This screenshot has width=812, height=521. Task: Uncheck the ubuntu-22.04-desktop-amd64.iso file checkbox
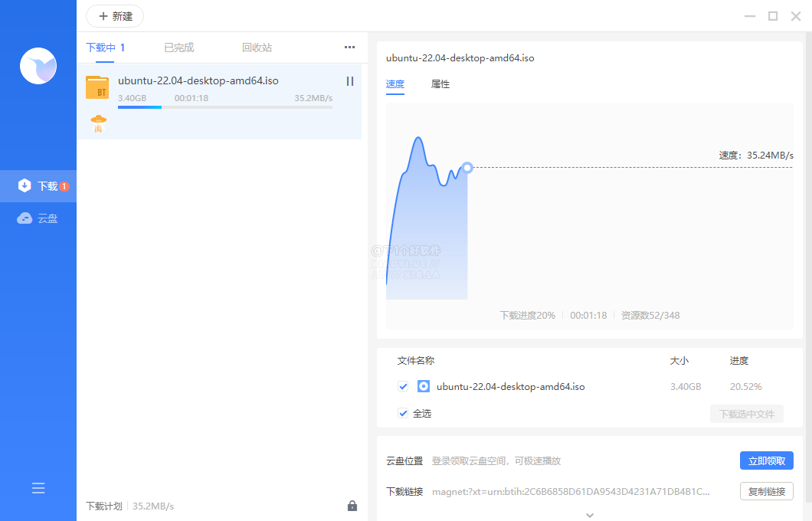[x=403, y=386]
